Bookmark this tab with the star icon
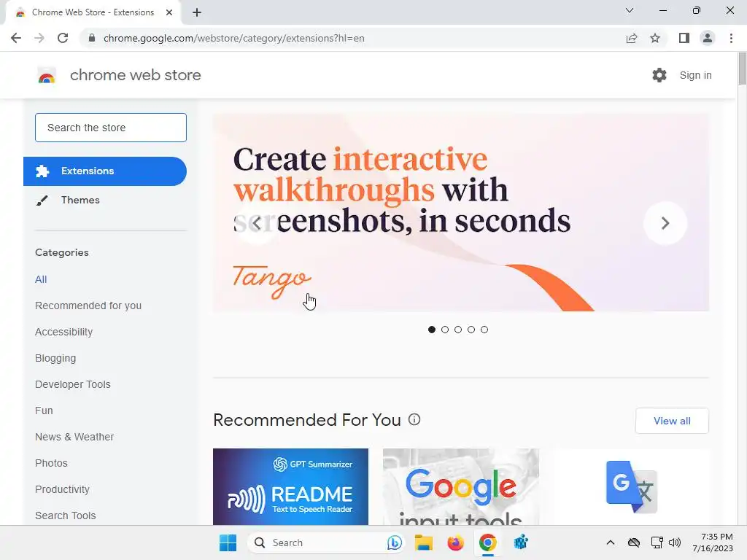 pos(655,38)
